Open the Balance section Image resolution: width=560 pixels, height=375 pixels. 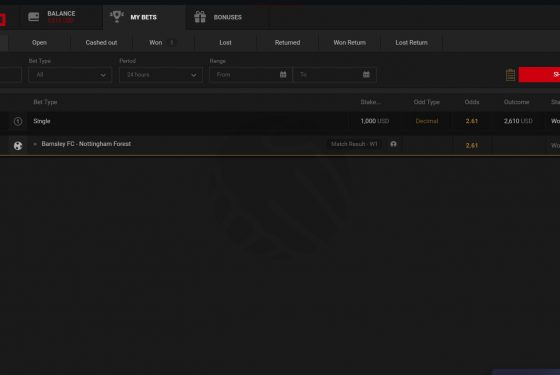61,17
